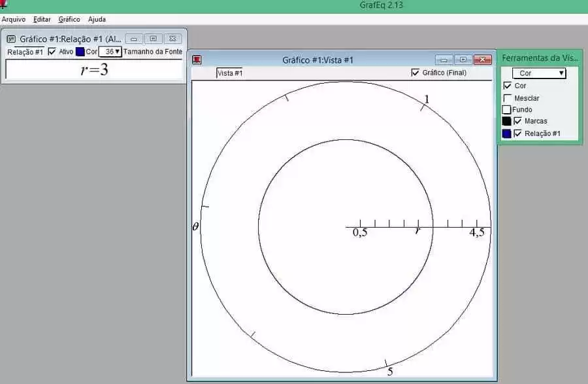The image size is (588, 384).
Task: Maximize the Vista #1 graph window
Action: pyautogui.click(x=463, y=60)
